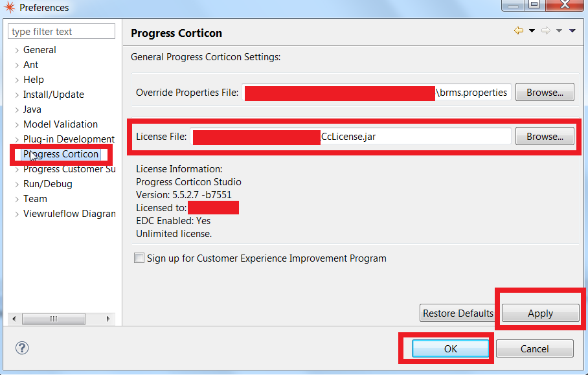Click the tree scrollbar left arrow
Viewport: 588px width, 375px height.
click(x=14, y=319)
